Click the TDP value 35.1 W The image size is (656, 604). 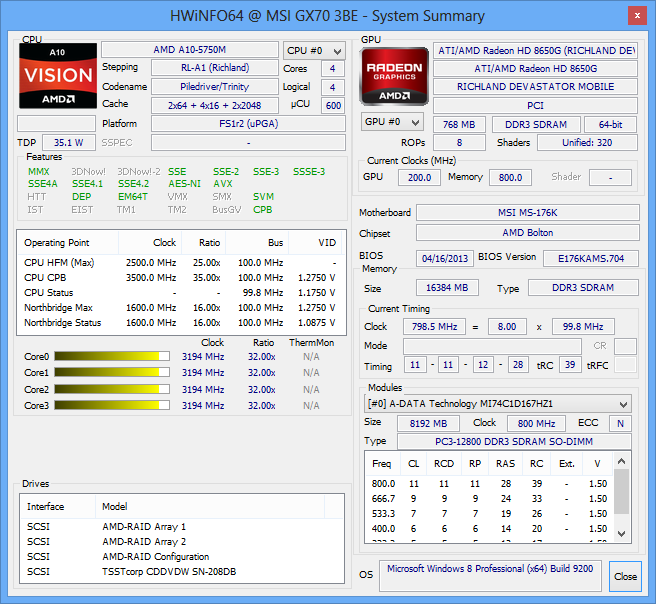pyautogui.click(x=69, y=143)
